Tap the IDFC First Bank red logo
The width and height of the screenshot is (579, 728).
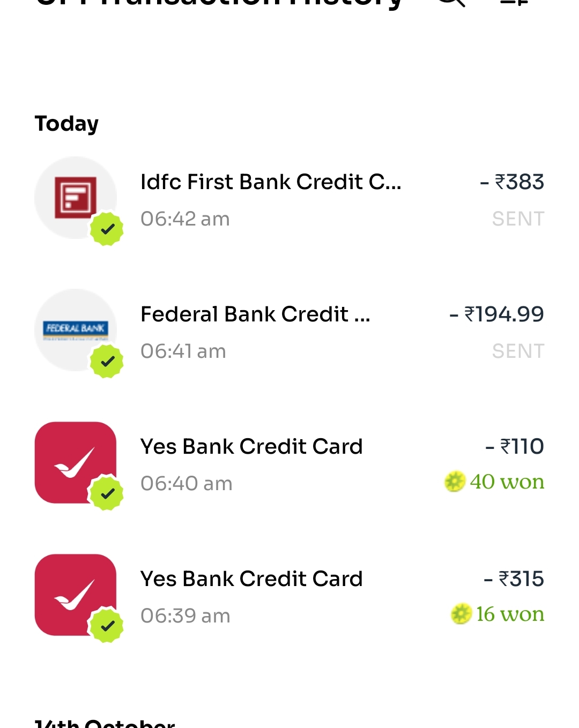(x=75, y=197)
